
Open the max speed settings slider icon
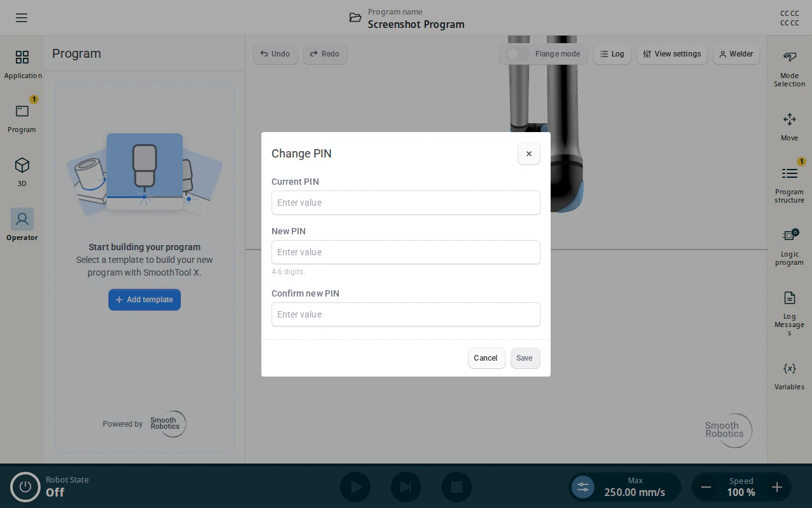(583, 487)
